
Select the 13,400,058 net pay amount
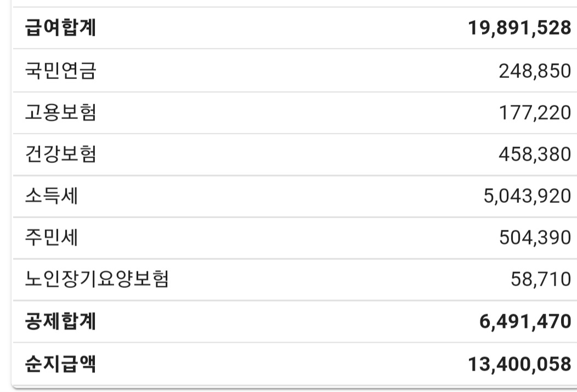click(x=519, y=363)
